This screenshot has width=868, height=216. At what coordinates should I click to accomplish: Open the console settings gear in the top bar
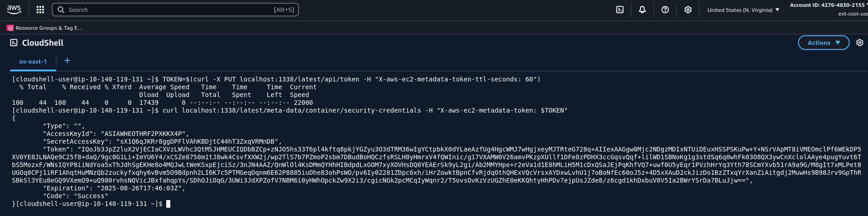coord(688,10)
